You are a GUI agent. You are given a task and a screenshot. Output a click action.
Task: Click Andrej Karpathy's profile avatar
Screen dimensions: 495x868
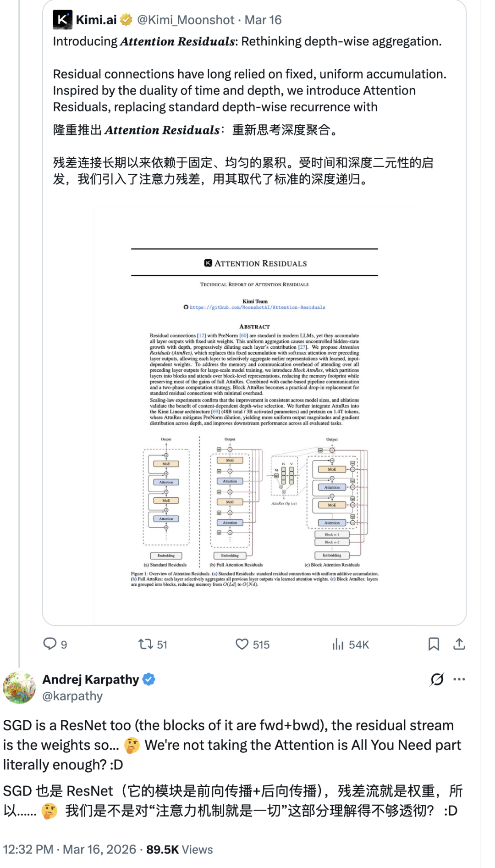[19, 687]
